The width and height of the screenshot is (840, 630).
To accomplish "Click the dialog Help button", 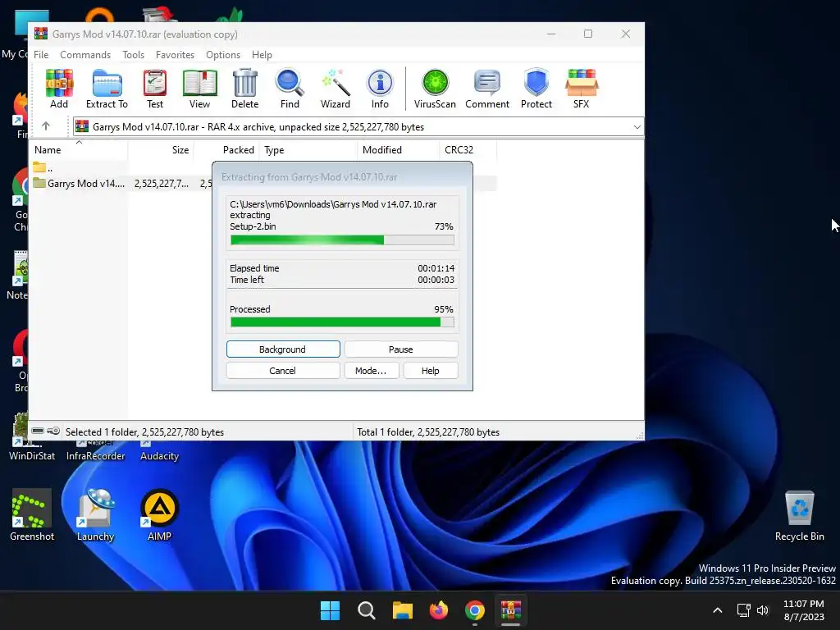I will tap(430, 371).
